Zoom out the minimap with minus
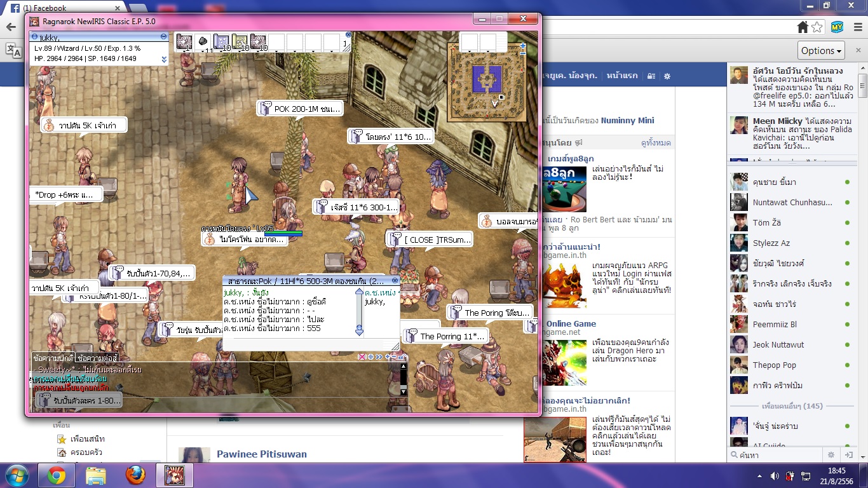This screenshot has width=868, height=488. (x=523, y=54)
